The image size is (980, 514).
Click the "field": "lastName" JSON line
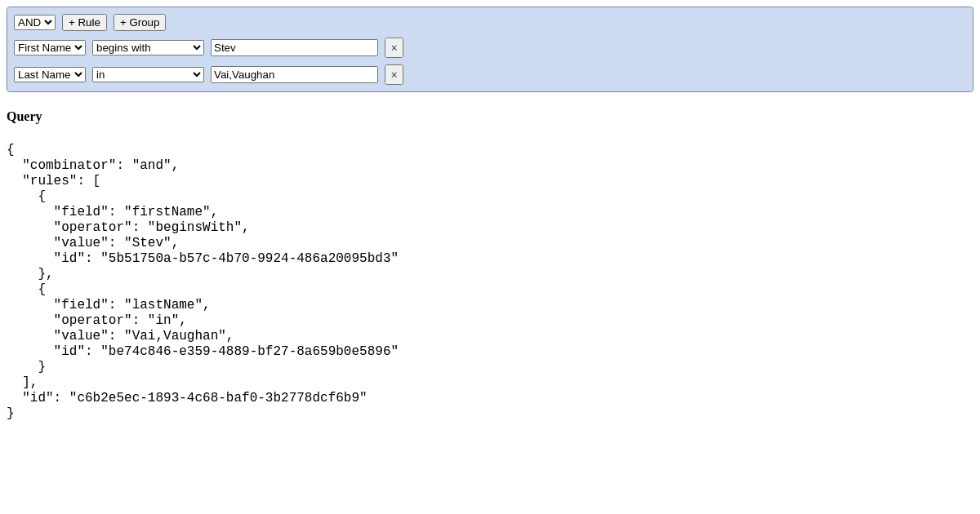[131, 305]
